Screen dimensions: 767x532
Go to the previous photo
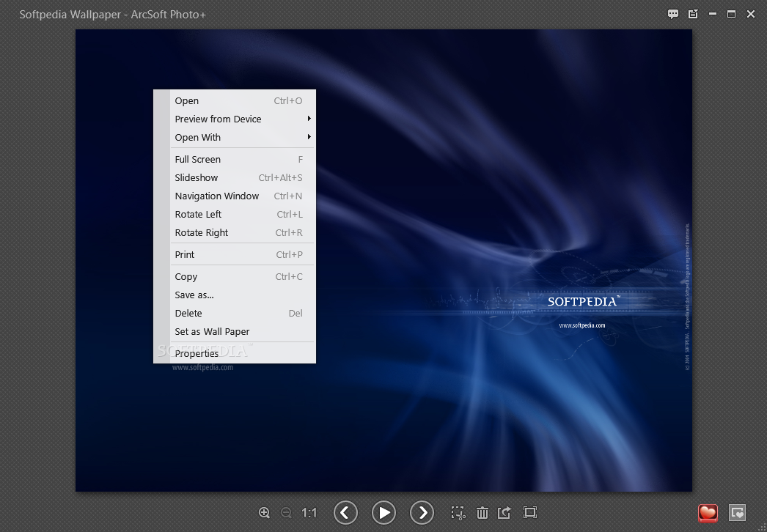[x=345, y=512]
